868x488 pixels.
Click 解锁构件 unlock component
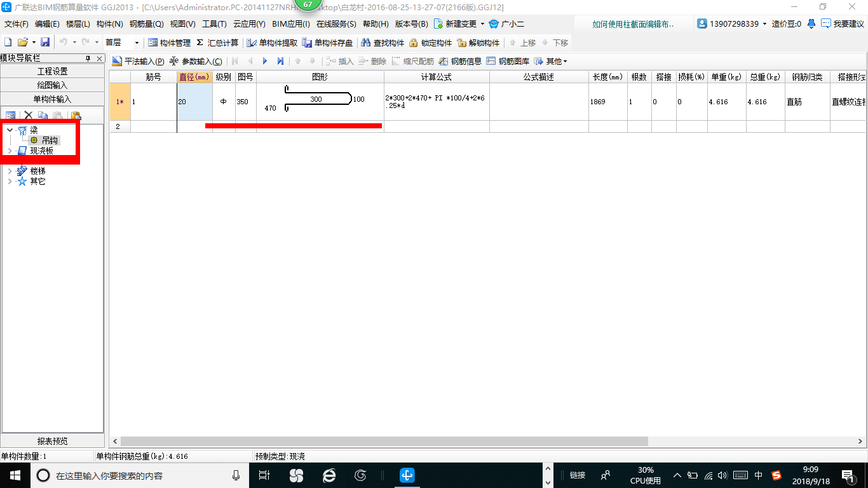[x=478, y=43]
